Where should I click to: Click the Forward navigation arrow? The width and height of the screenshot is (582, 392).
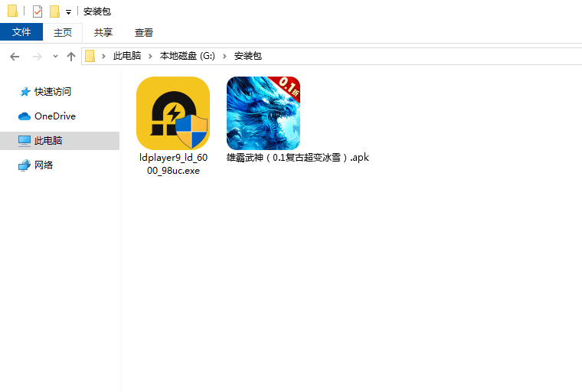click(x=37, y=57)
